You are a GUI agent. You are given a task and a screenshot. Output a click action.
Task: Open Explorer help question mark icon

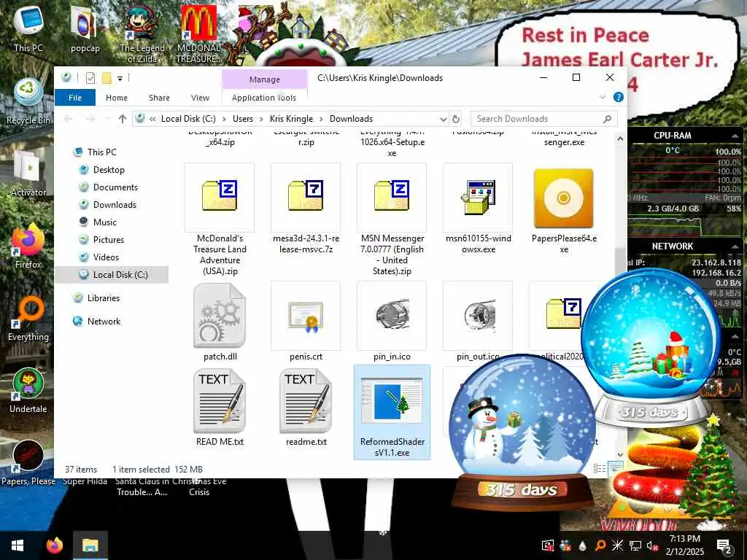619,97
